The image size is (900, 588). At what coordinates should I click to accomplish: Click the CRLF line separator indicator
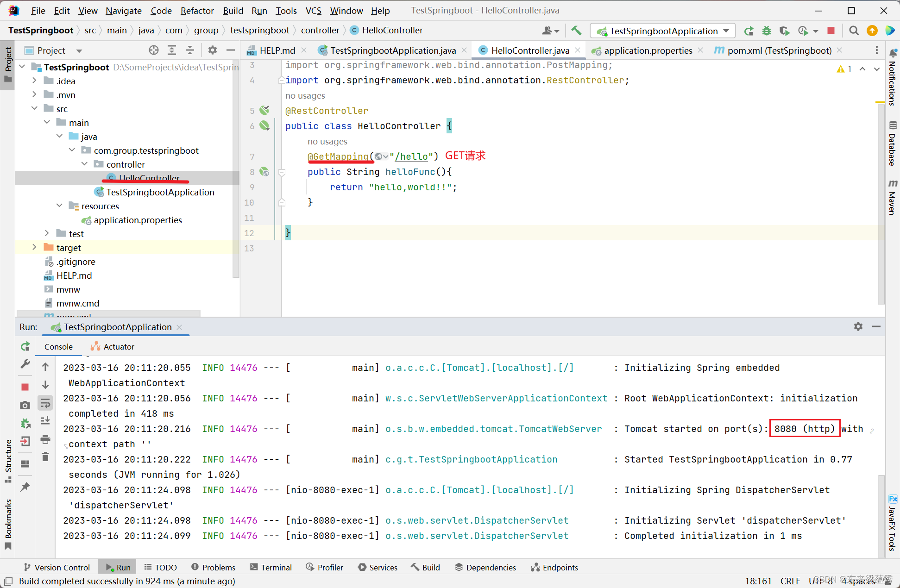(790, 581)
